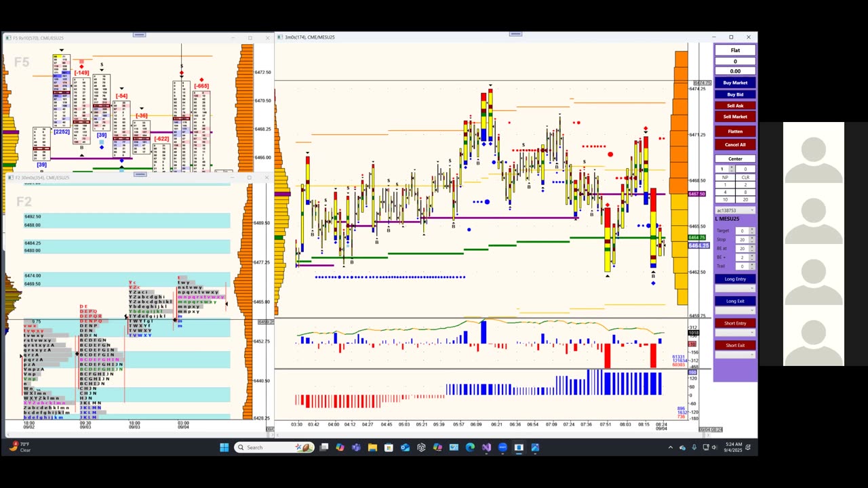The height and width of the screenshot is (488, 868).
Task: Open the weather widget showing 70°F
Action: click(20, 447)
